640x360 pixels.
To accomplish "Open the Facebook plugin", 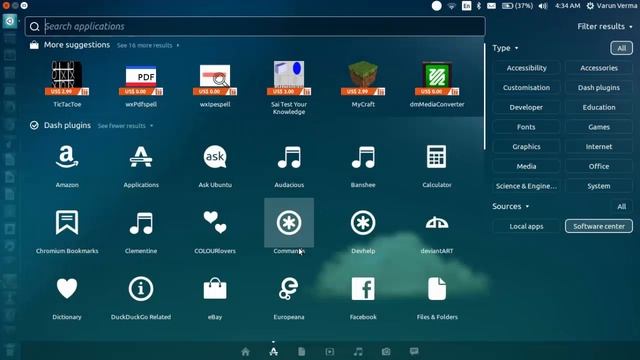I will tap(363, 289).
